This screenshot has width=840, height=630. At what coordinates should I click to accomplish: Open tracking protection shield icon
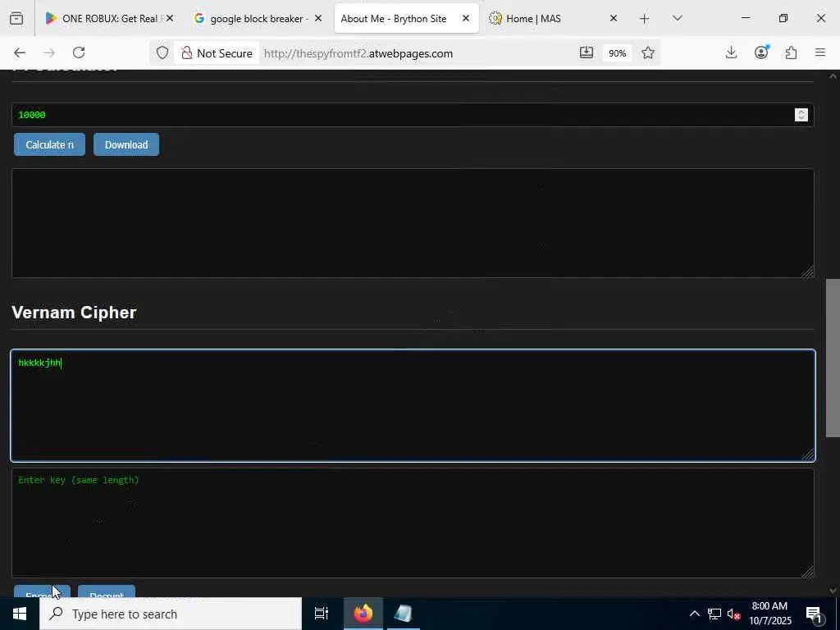coord(162,53)
